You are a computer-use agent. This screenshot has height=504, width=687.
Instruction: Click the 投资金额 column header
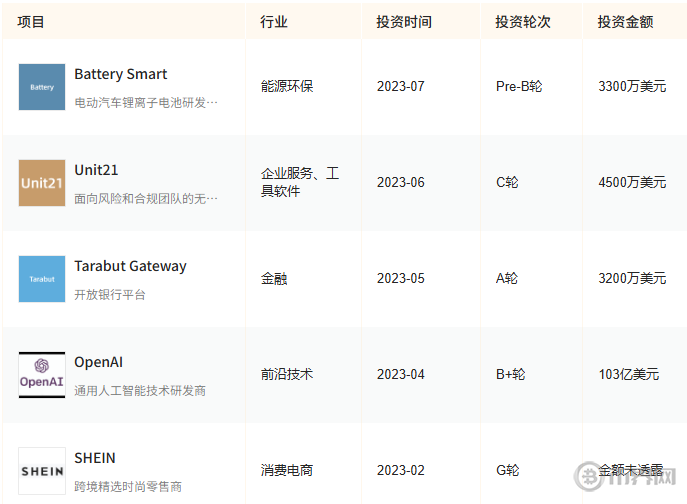tap(626, 21)
